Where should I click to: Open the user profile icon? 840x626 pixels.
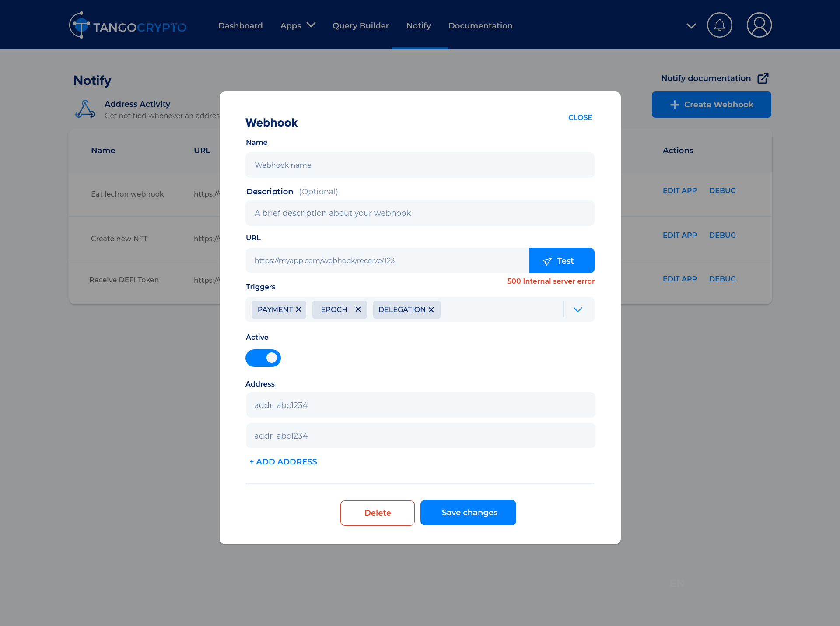click(x=759, y=25)
